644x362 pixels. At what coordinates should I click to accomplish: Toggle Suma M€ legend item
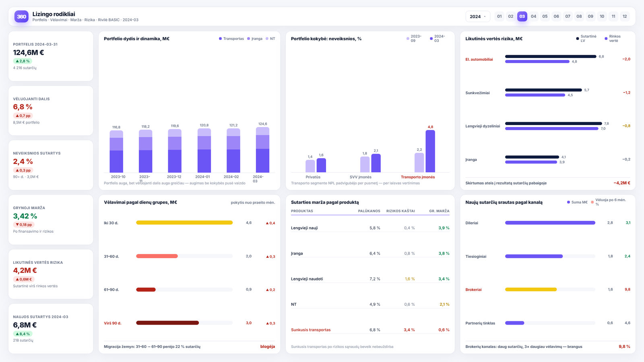pyautogui.click(x=577, y=202)
